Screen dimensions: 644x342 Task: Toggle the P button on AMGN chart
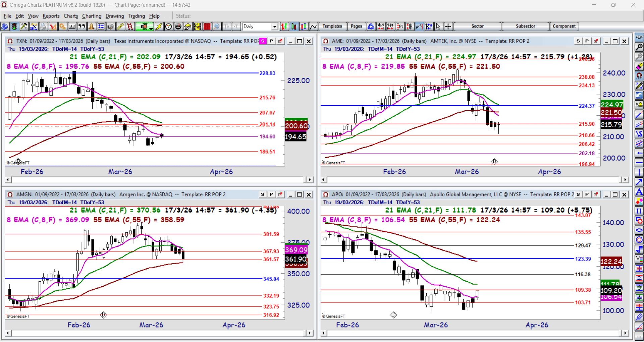[271, 194]
